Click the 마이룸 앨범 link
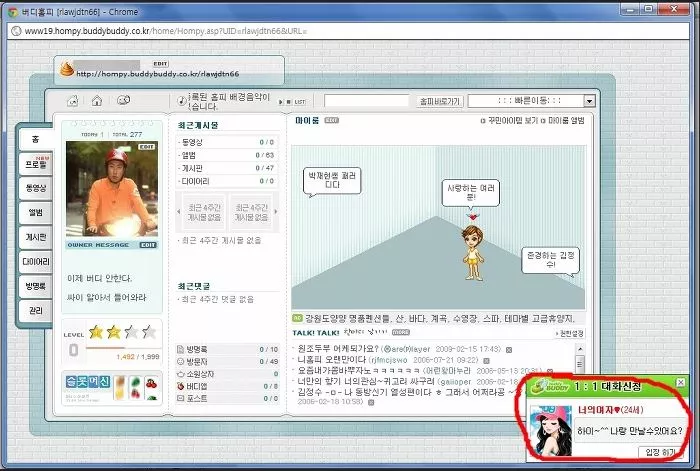Screen dimensions: 700x471 [562, 121]
